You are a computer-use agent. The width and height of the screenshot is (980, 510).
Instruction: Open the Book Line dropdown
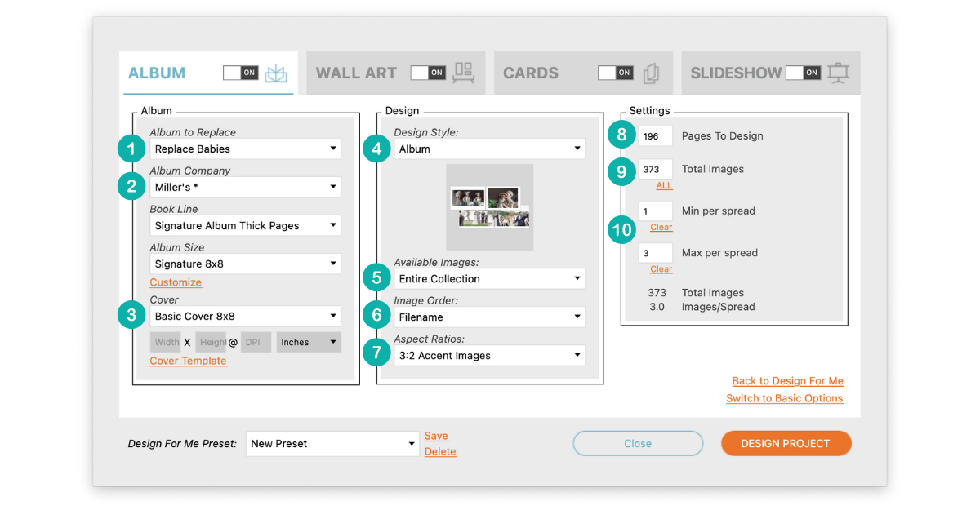(245, 225)
